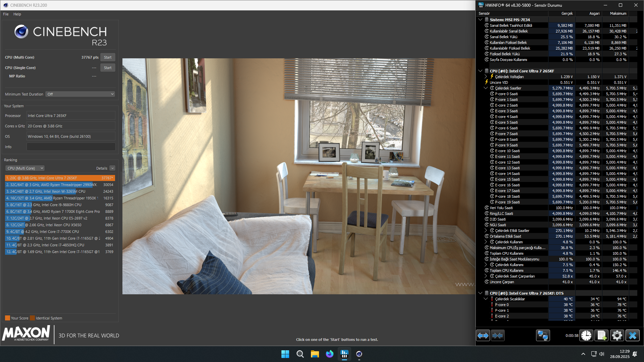This screenshot has height=362, width=644.
Task: Open HWiNFO remote network monitoring icon
Action: click(x=543, y=336)
